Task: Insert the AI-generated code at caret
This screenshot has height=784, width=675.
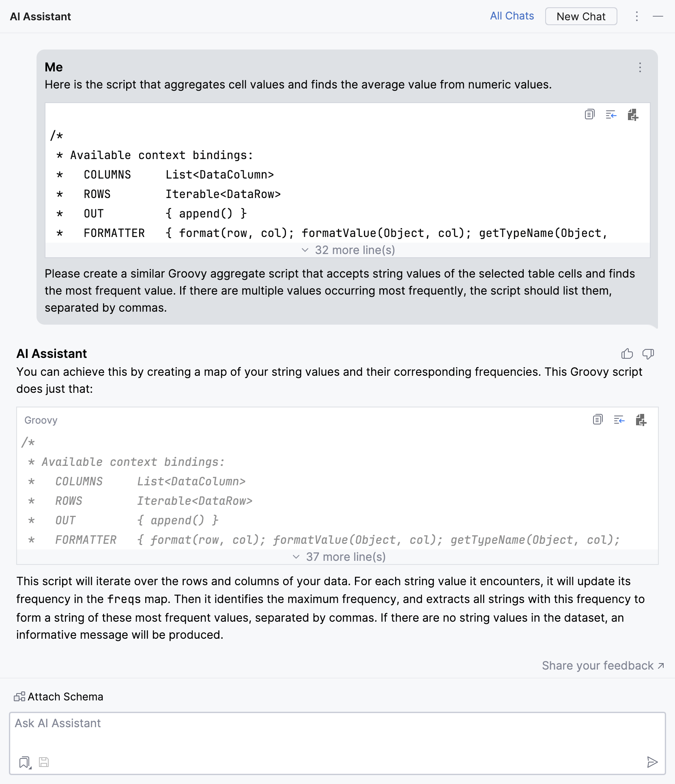Action: 619,420
